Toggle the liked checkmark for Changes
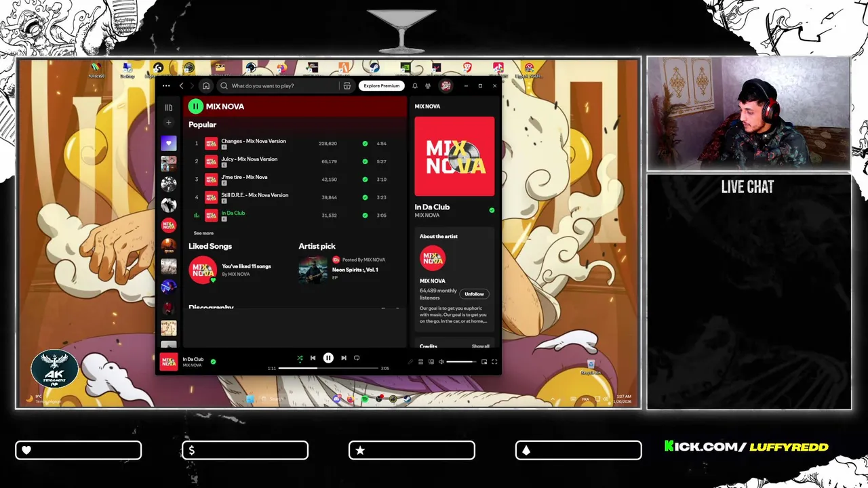This screenshot has height=488, width=868. (x=365, y=144)
